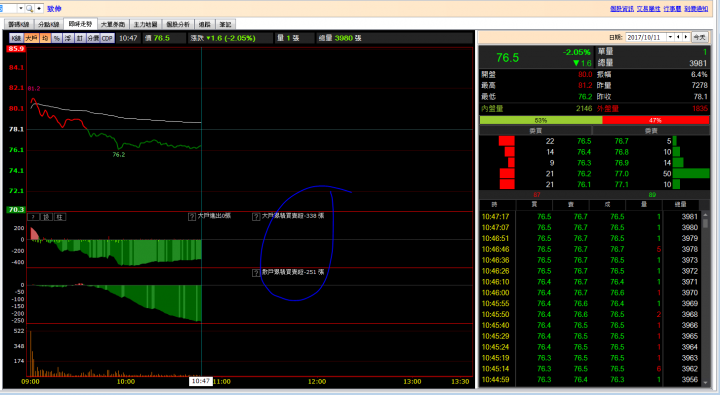This screenshot has width=720, height=395.
Task: Click the 開盤 80.0 opening price value
Action: [x=585, y=74]
